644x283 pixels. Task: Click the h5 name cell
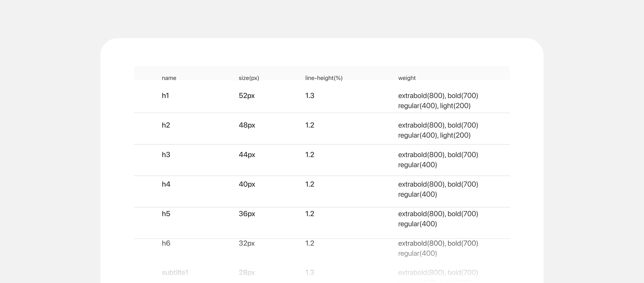[166, 214]
